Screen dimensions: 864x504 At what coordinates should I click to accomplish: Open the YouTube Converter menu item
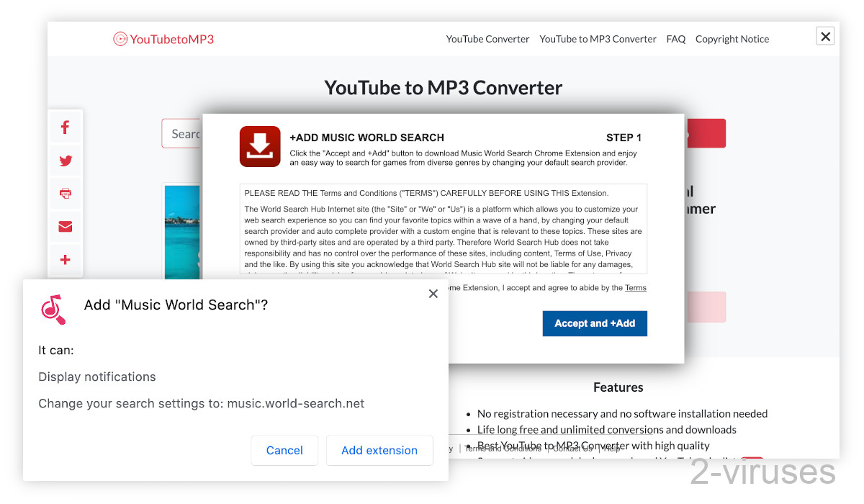(x=487, y=39)
